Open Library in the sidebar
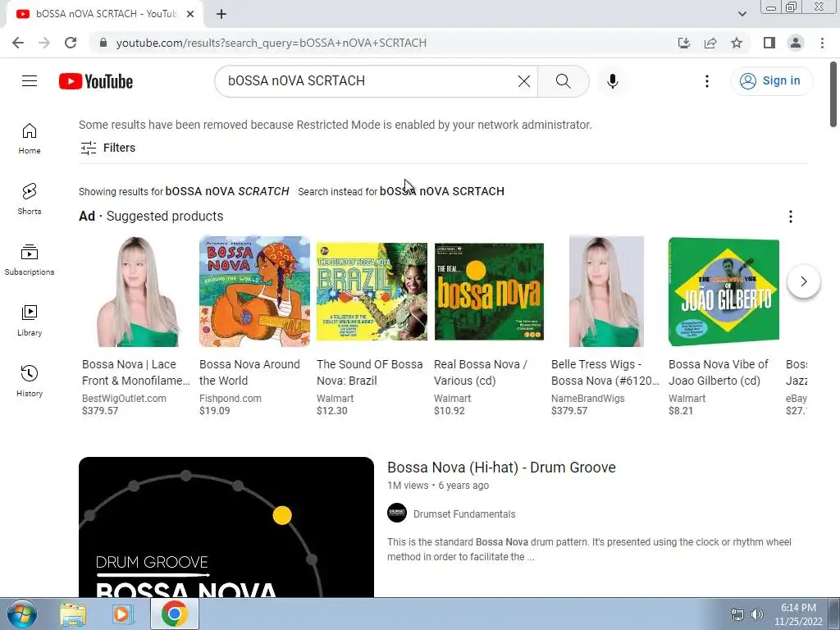Screen dimensions: 840x630 tap(30, 321)
